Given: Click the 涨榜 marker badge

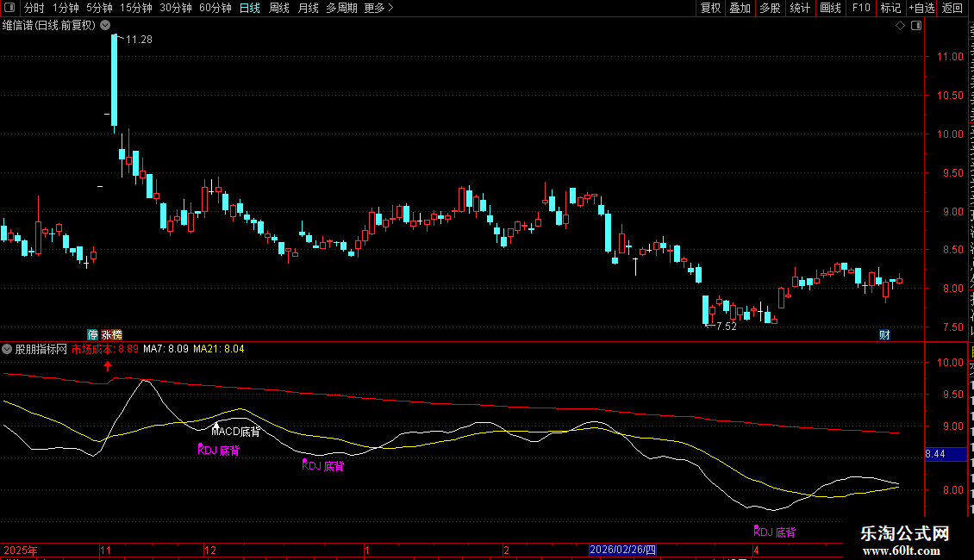Looking at the screenshot, I should coord(112,334).
